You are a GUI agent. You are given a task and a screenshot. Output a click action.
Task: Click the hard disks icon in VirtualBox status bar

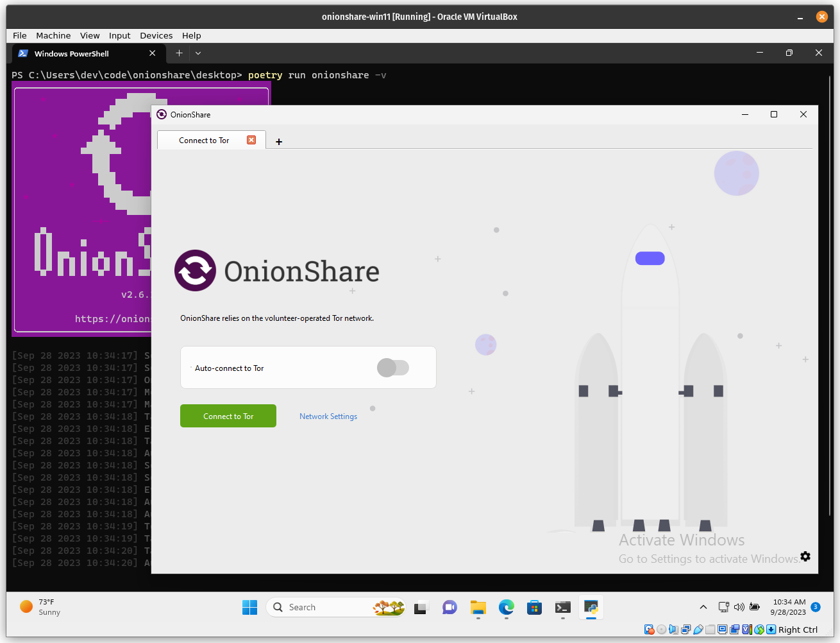pos(649,630)
